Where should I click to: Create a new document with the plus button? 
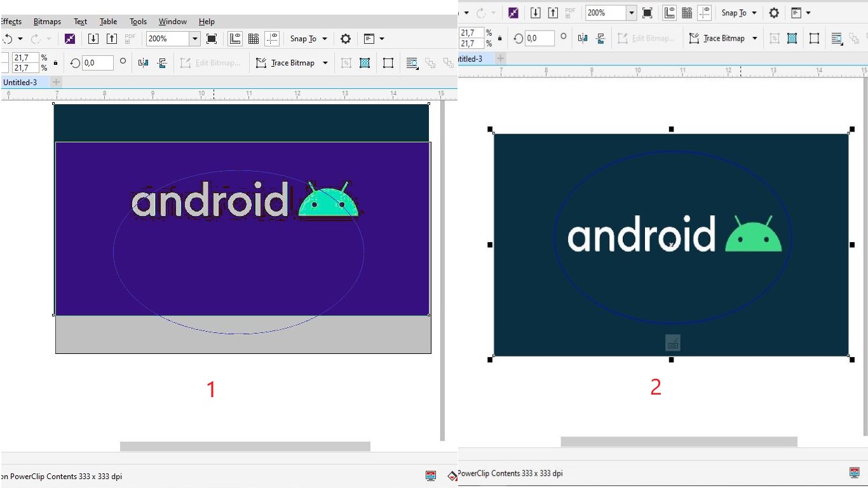click(x=55, y=82)
